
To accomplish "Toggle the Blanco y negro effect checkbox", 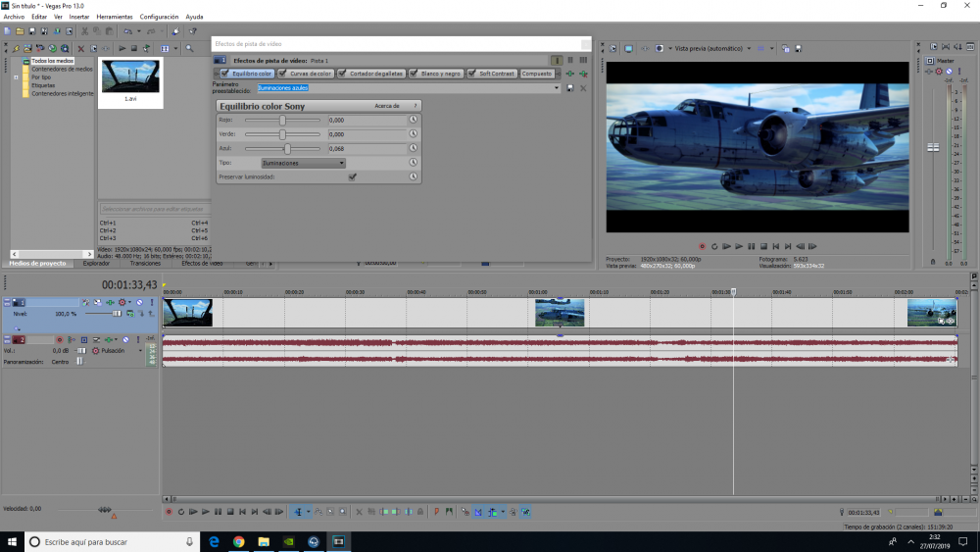I will click(414, 74).
